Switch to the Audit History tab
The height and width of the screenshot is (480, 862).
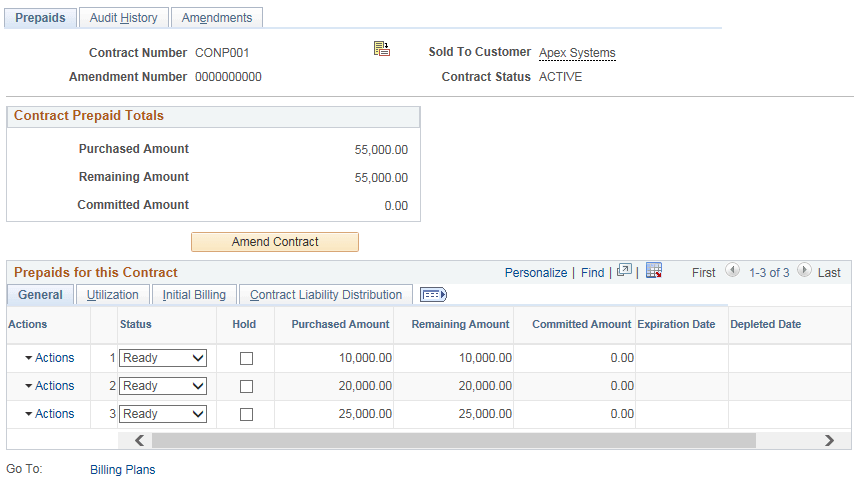coord(124,18)
